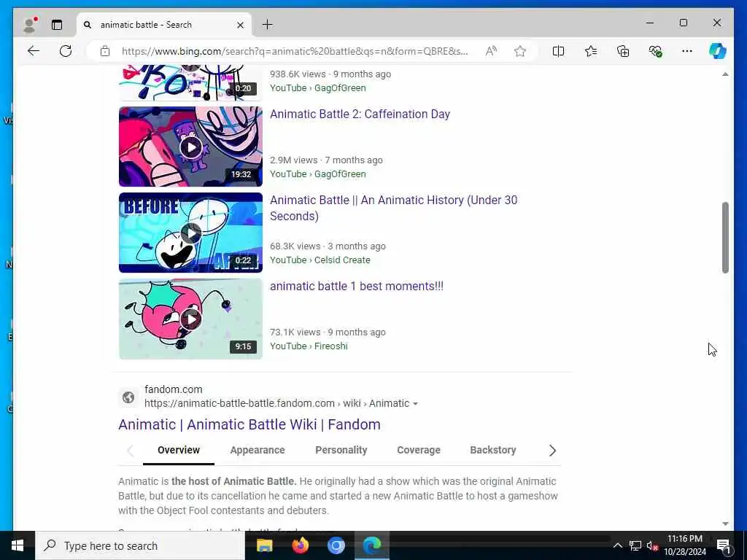The image size is (747, 560).
Task: Click the page vertical scrollbar thumb
Action: click(x=725, y=238)
